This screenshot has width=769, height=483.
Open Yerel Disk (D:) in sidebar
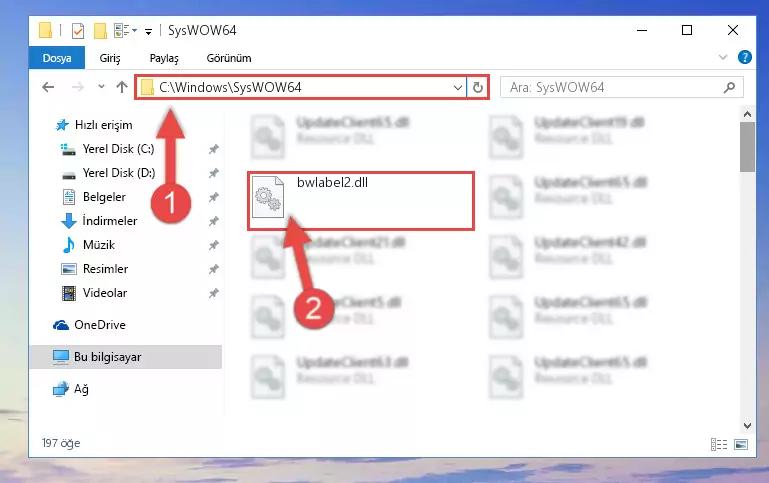[x=119, y=173]
